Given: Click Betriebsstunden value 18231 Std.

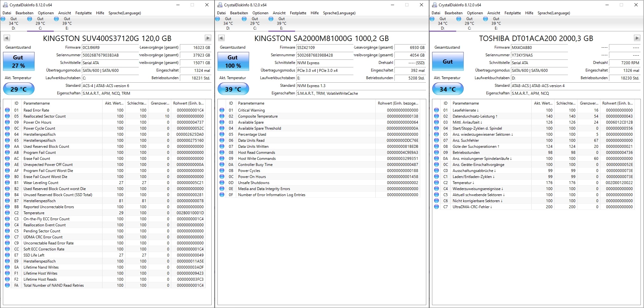Looking at the screenshot, I should (x=195, y=78).
